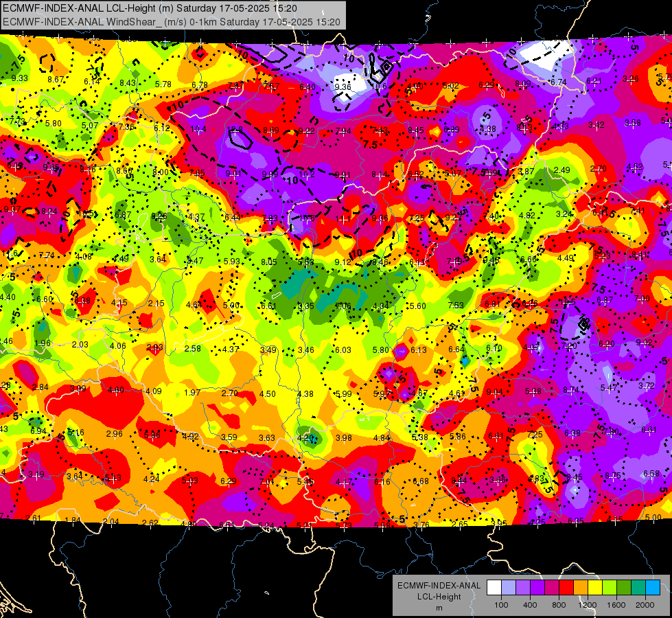Click the wind shear value 2.96
This screenshot has width=672, height=618.
[115, 433]
